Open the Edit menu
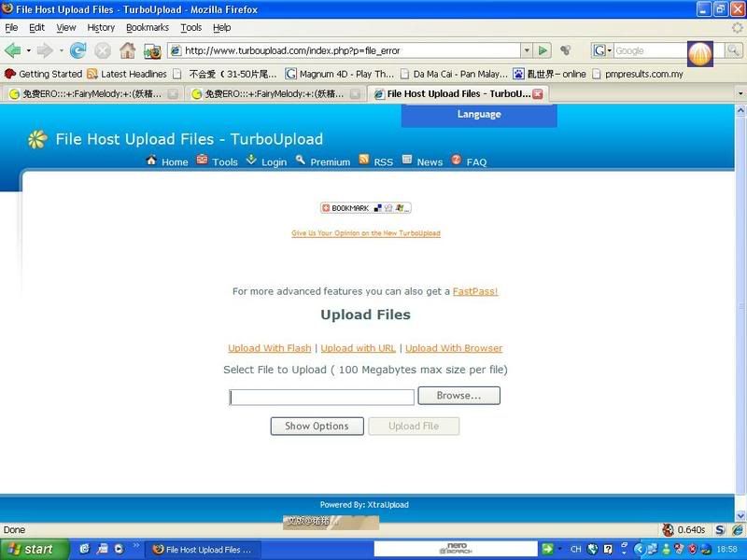This screenshot has width=747, height=560. tap(36, 28)
